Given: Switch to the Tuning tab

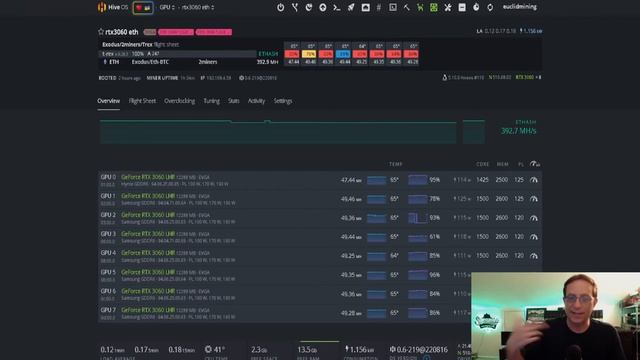Looking at the screenshot, I should [x=211, y=101].
